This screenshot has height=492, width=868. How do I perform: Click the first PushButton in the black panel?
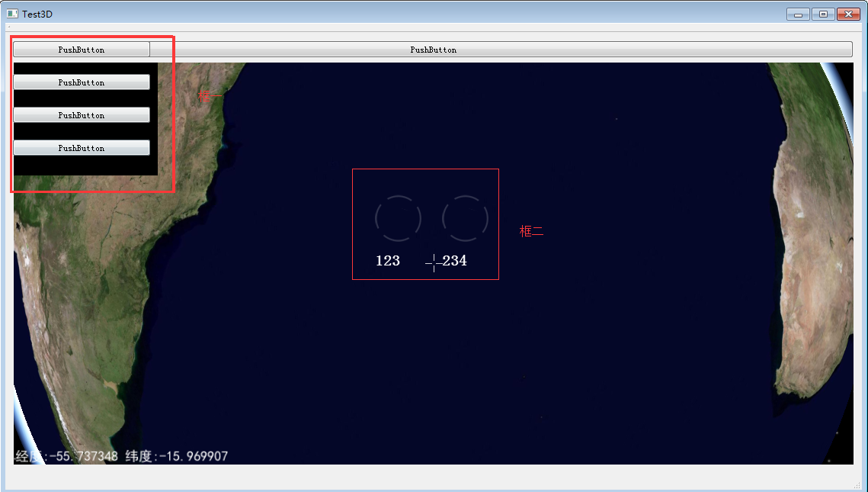point(82,82)
